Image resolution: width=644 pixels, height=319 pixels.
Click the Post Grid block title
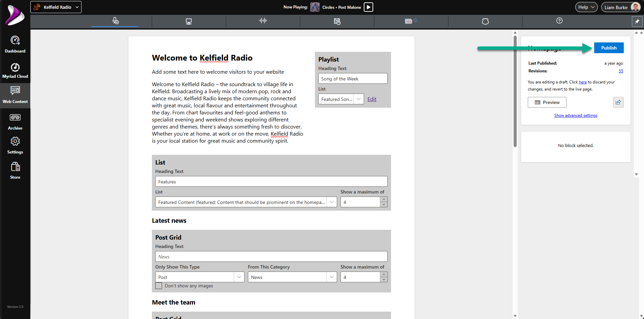tap(168, 238)
